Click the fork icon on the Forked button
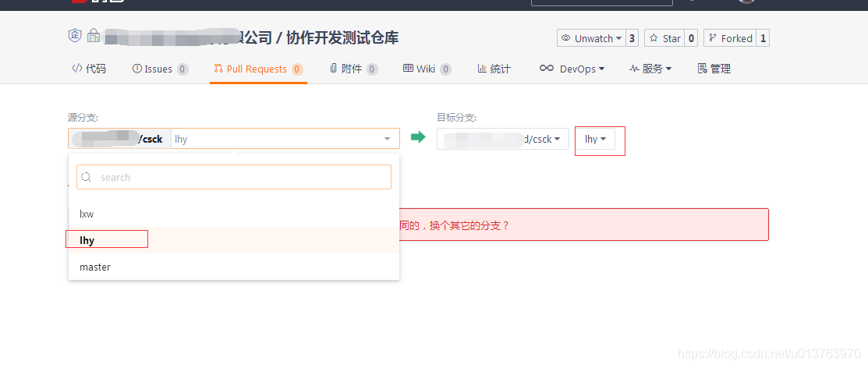Image resolution: width=868 pixels, height=368 pixels. 712,38
